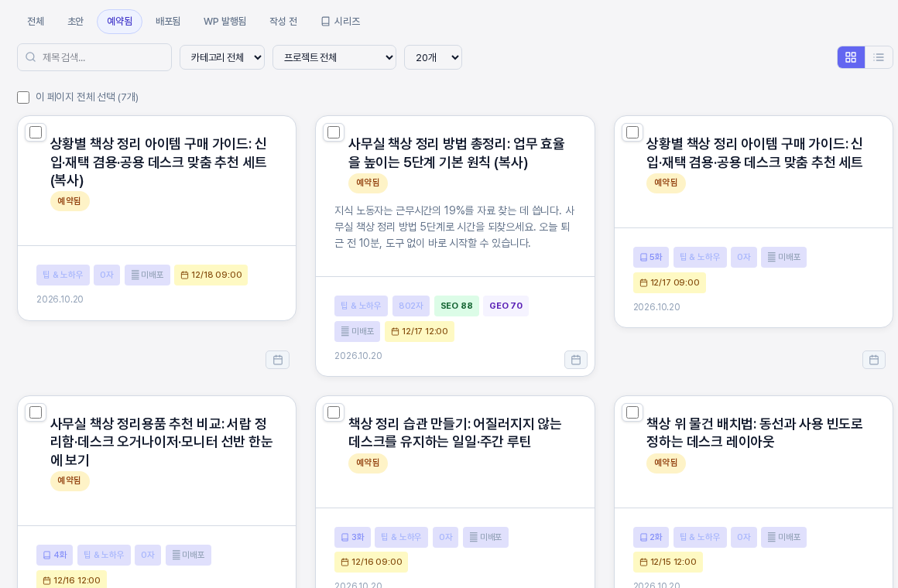The image size is (898, 588).
Task: Click 팁 & 노하우 tag on 5화 card
Action: click(700, 257)
